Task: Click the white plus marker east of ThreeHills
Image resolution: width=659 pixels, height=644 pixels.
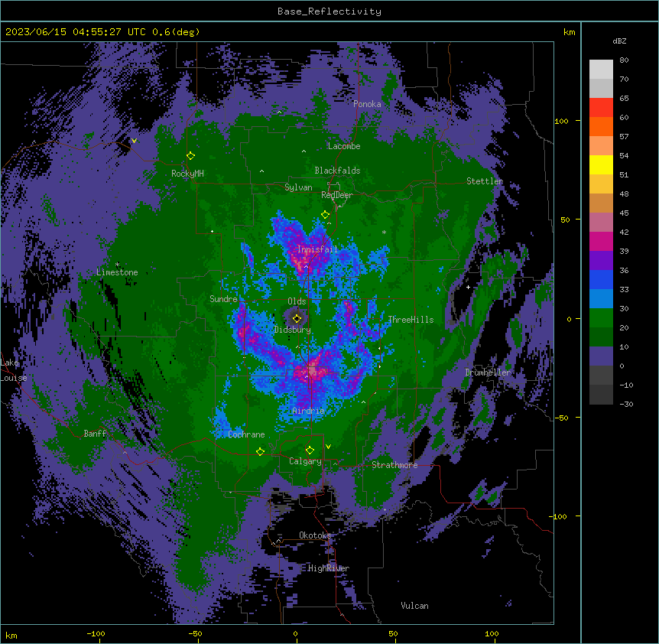Action: (x=468, y=287)
